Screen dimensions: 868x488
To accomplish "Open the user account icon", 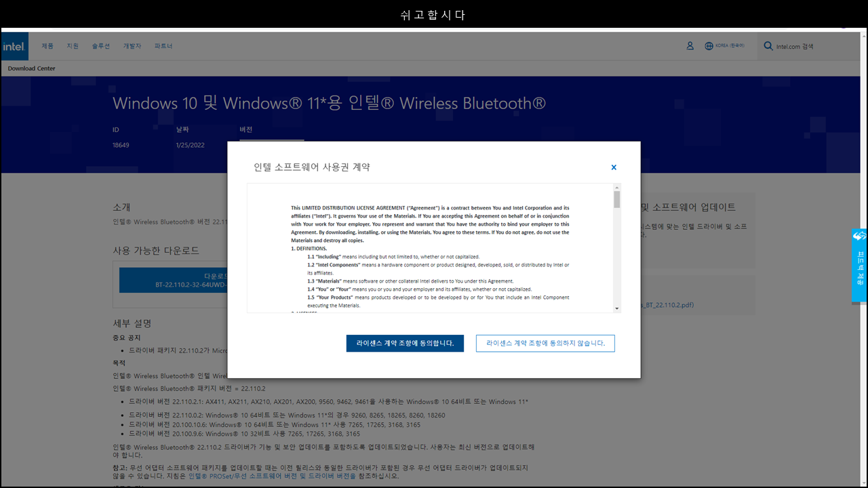I will click(690, 46).
